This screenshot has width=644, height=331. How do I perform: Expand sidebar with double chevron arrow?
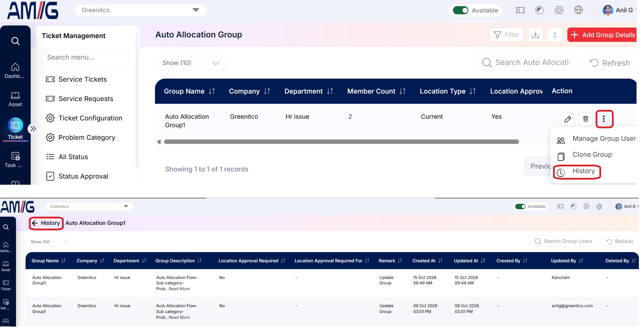click(x=33, y=129)
